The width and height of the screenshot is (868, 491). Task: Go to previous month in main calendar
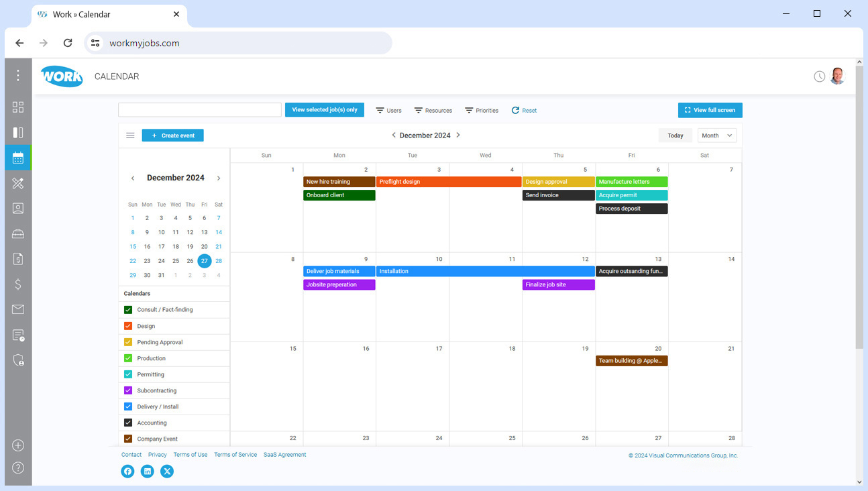[x=394, y=135]
